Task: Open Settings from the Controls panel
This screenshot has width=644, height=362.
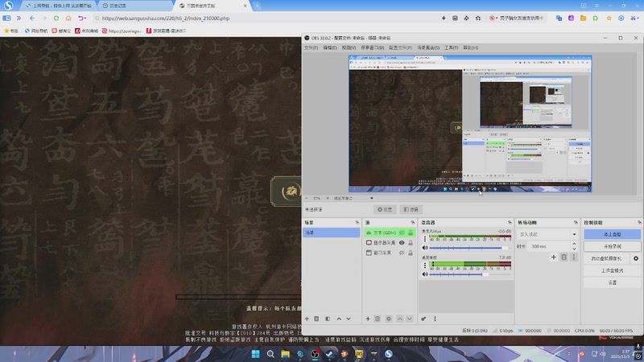Action: [612, 283]
